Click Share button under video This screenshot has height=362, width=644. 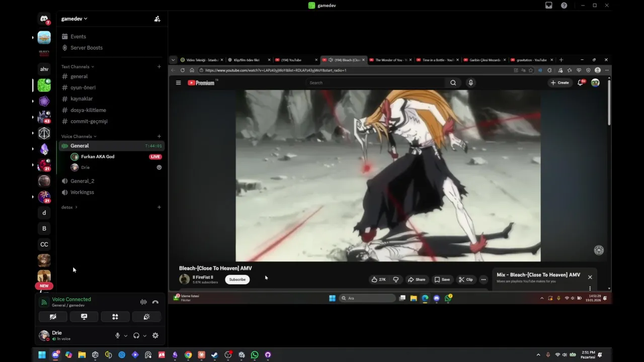point(417,280)
